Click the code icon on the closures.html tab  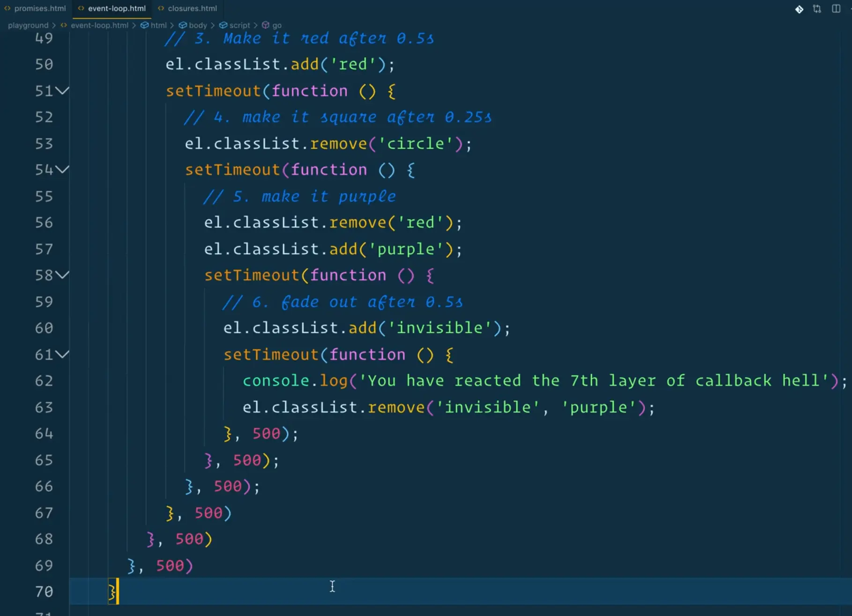[x=161, y=8]
